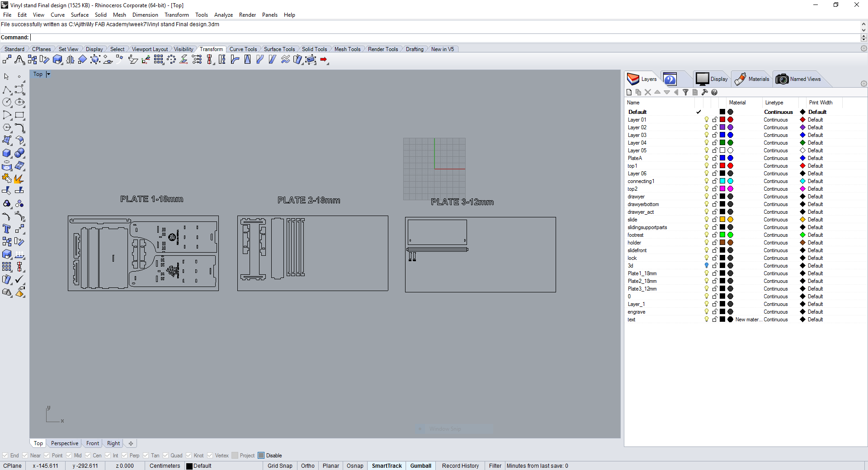Image resolution: width=868 pixels, height=470 pixels.
Task: Toggle Grid Snap in status bar
Action: [280, 466]
